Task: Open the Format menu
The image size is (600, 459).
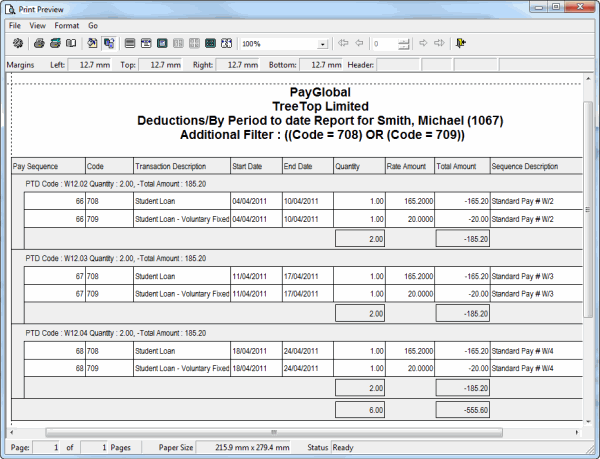Action: point(67,24)
